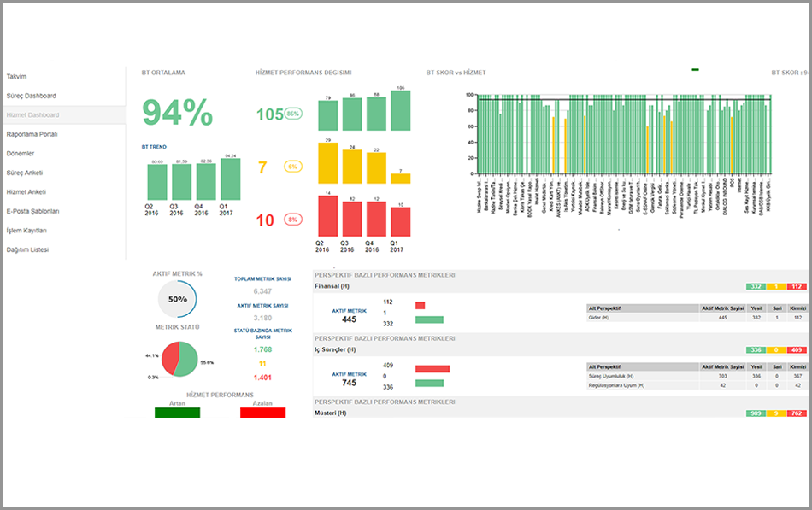Click the green Artan color bar

(177, 413)
